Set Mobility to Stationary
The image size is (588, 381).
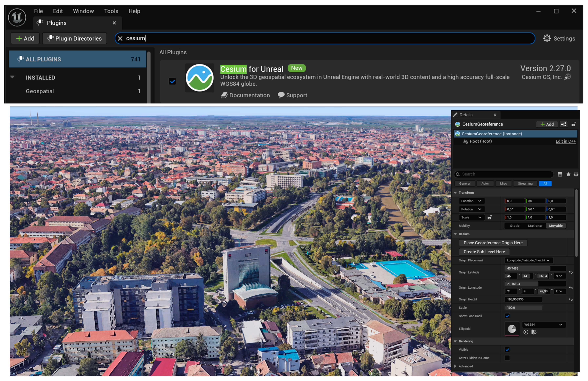(535, 226)
